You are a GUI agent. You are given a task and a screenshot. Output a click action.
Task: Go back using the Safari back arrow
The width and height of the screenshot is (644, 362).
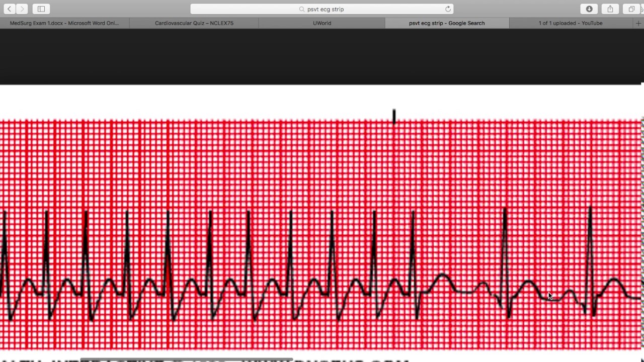9,9
